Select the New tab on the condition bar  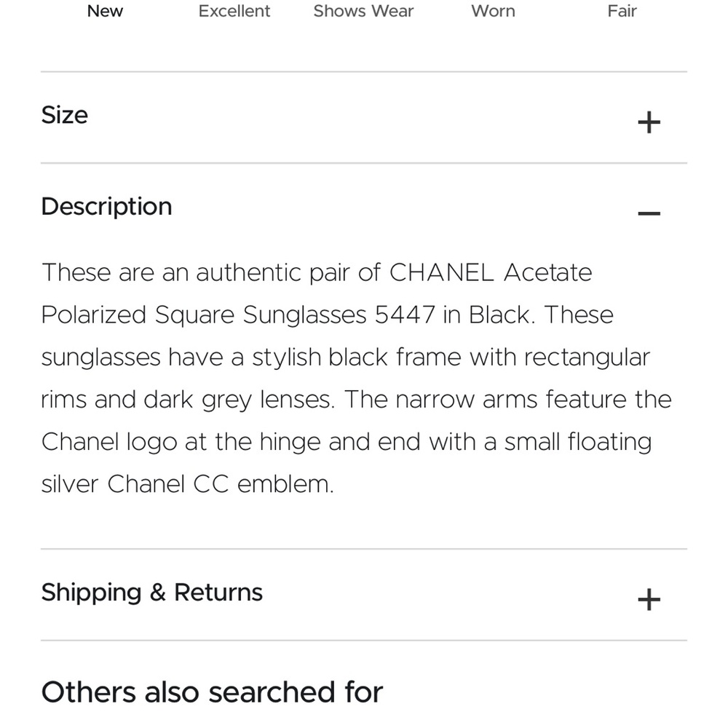point(105,11)
